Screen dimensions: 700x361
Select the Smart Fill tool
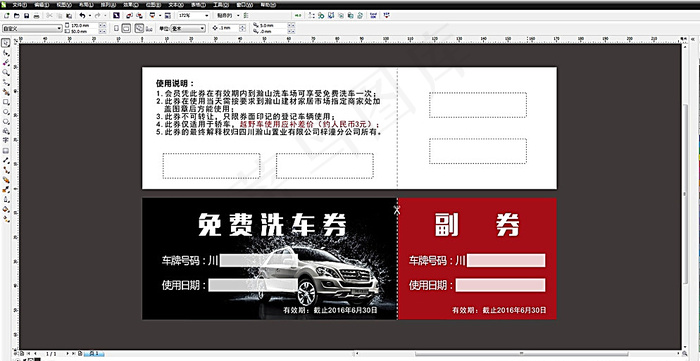click(x=6, y=92)
